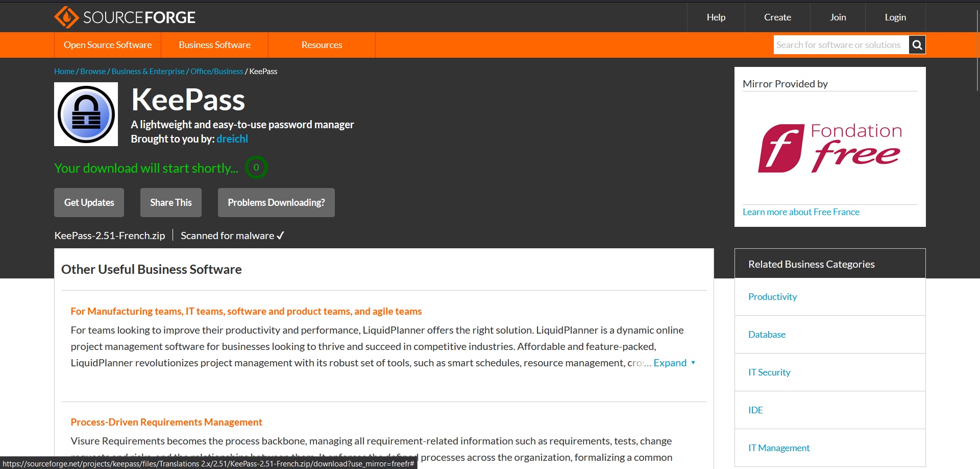Click the KeePass padlock project icon
This screenshot has width=980, height=469.
(86, 114)
